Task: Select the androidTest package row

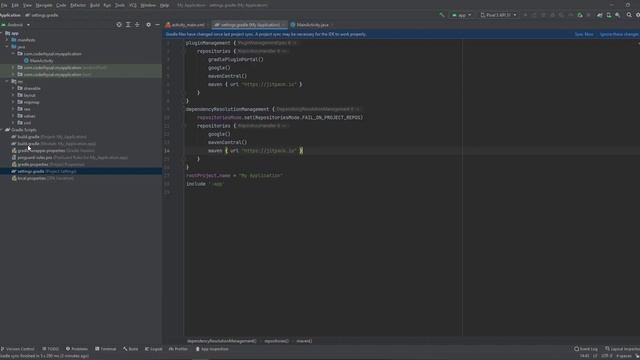Action: (x=81, y=68)
